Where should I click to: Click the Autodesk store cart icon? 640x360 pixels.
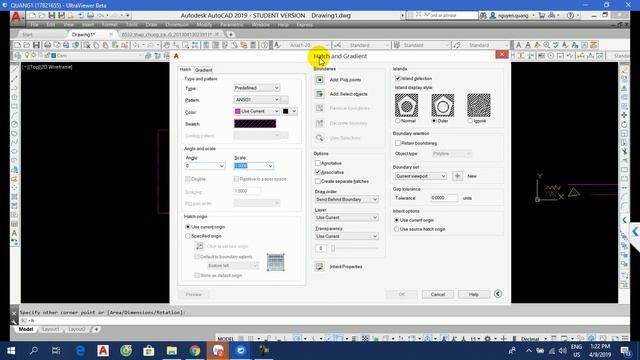(x=542, y=16)
